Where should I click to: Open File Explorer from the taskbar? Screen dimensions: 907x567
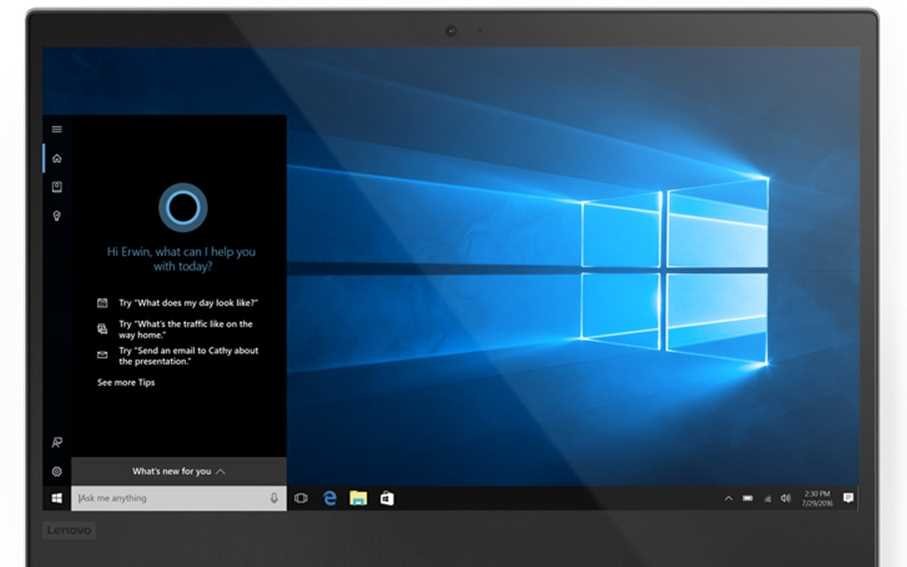point(358,498)
